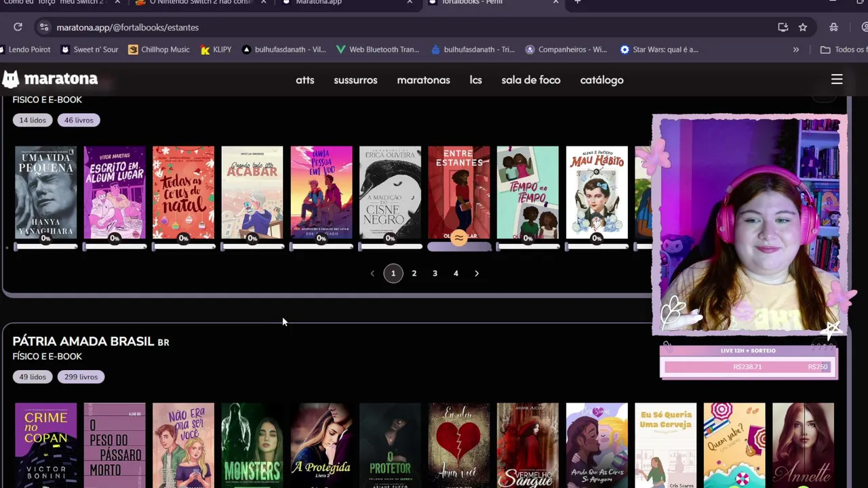Go to shelf page 3
This screenshot has width=868, height=488.
click(x=435, y=273)
